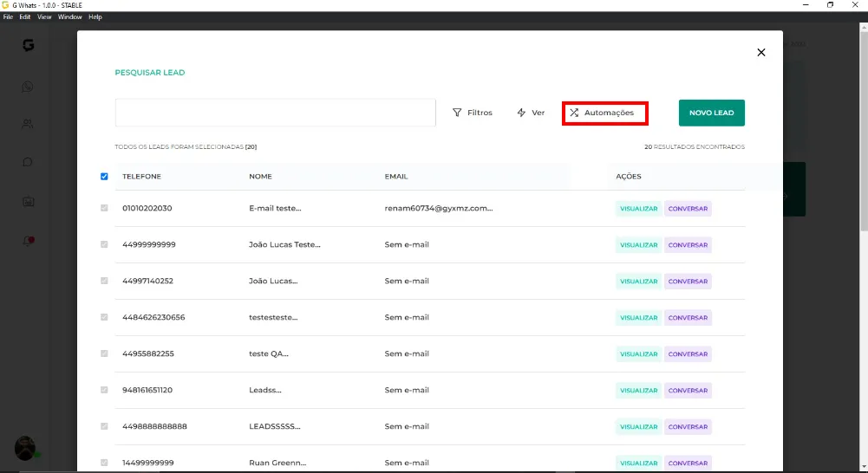Open the Help menu
This screenshot has width=868, height=473.
[95, 17]
